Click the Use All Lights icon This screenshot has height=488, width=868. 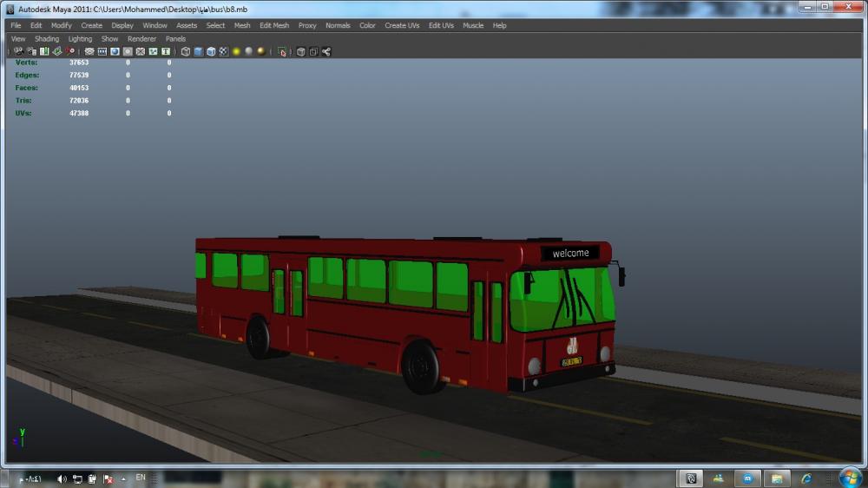[x=236, y=51]
